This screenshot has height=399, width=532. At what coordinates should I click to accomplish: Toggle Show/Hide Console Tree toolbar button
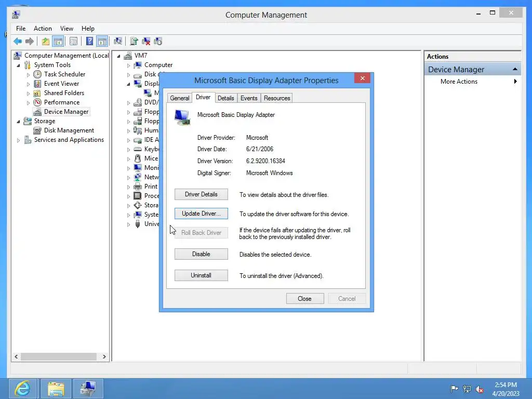point(58,42)
